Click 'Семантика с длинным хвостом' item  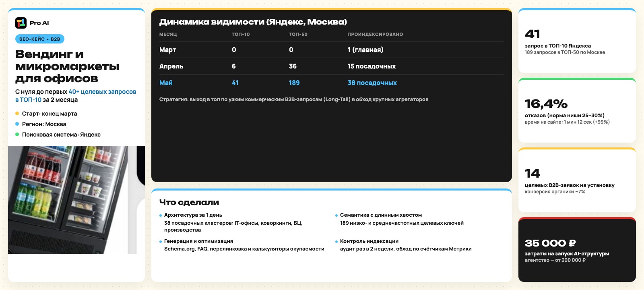tap(381, 215)
